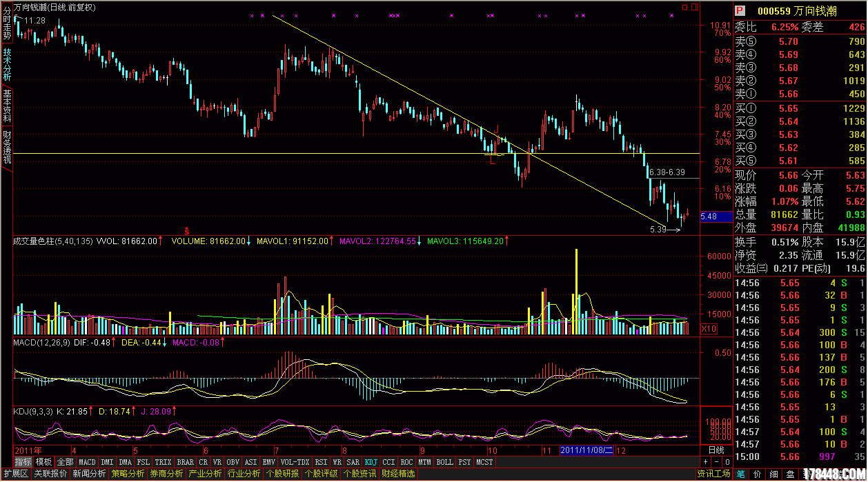
Task: Click the red P icon beside stock code
Action: 739,11
